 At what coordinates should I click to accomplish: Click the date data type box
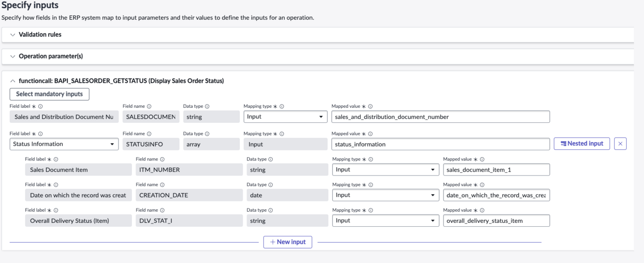point(287,195)
